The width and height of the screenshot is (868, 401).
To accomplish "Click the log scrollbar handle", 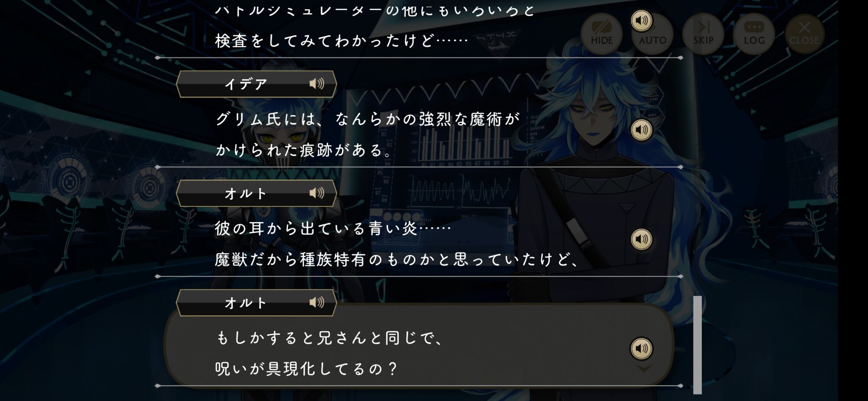I will click(x=697, y=345).
